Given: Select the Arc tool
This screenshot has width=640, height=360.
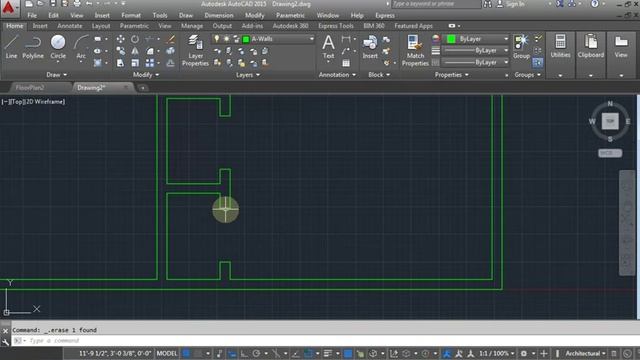Looking at the screenshot, I should (81, 47).
